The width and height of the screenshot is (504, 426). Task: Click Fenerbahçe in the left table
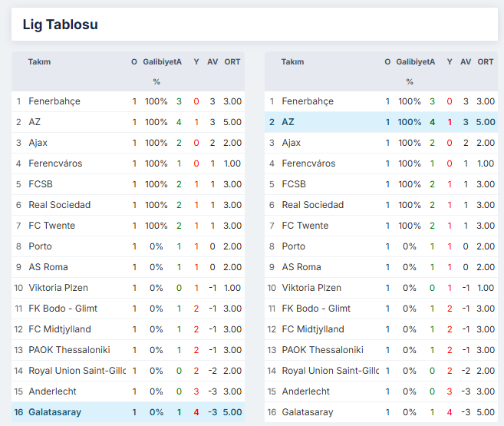click(x=54, y=101)
